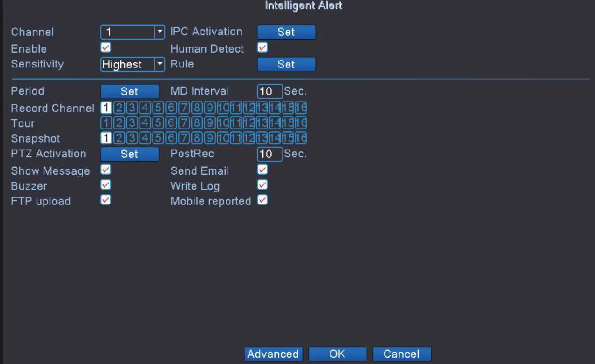
Task: Toggle Record Channel 1
Action: pos(106,108)
